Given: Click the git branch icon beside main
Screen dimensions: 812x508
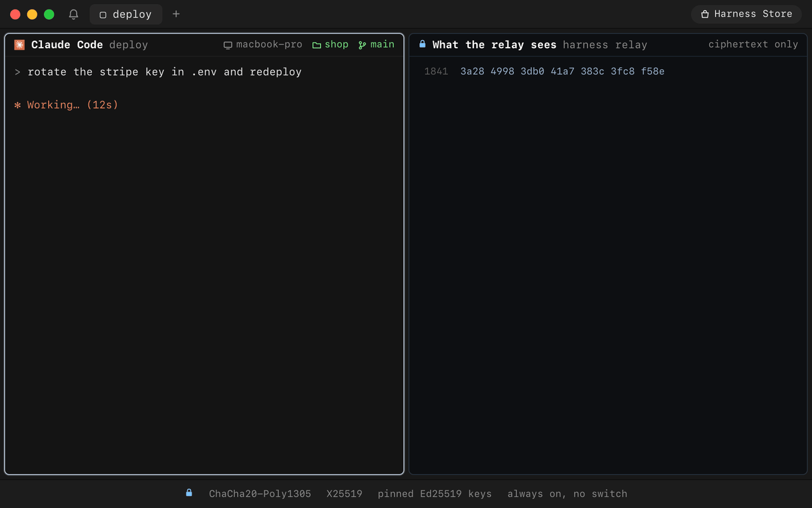Looking at the screenshot, I should pos(362,45).
